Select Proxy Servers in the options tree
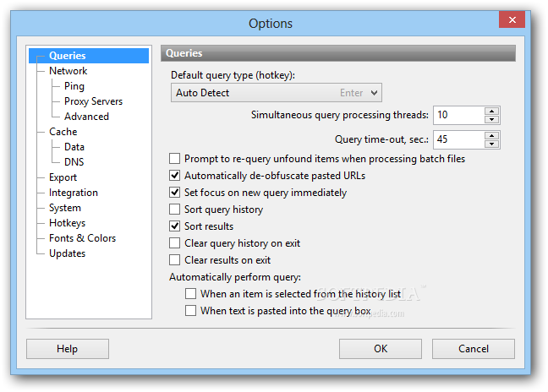 tap(93, 101)
